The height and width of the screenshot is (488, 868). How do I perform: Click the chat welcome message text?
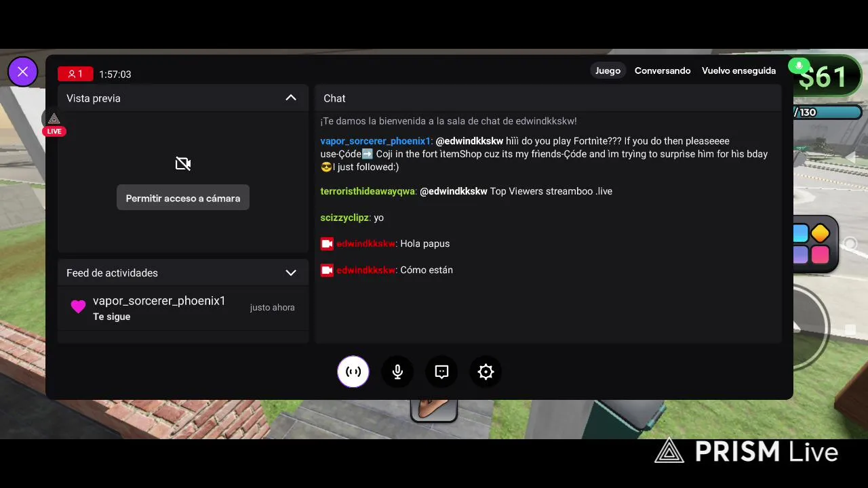point(448,121)
